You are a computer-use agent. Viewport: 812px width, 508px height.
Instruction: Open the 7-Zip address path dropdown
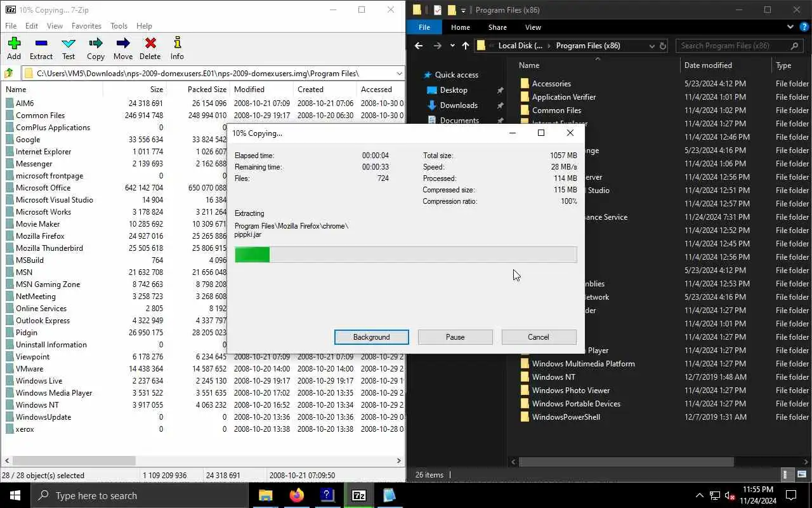coord(398,73)
